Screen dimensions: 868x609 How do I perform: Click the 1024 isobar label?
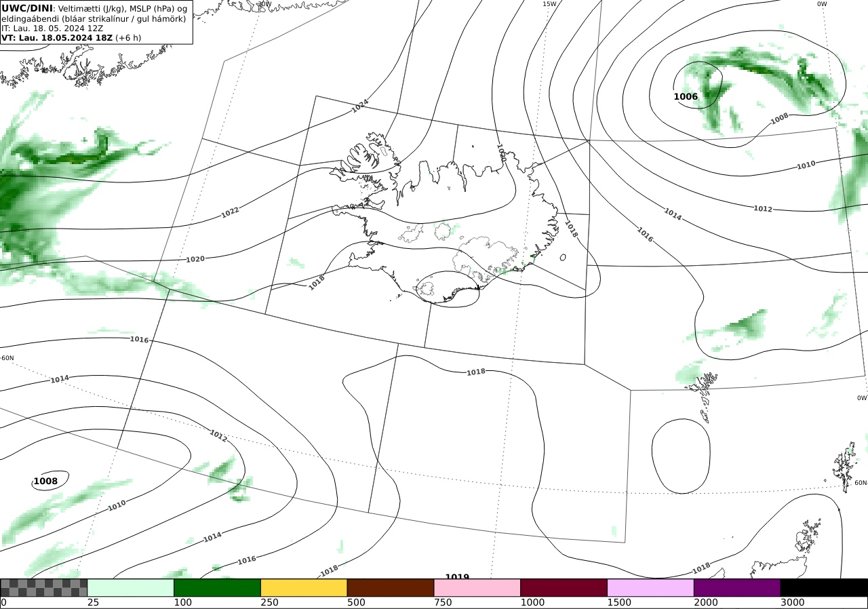360,106
